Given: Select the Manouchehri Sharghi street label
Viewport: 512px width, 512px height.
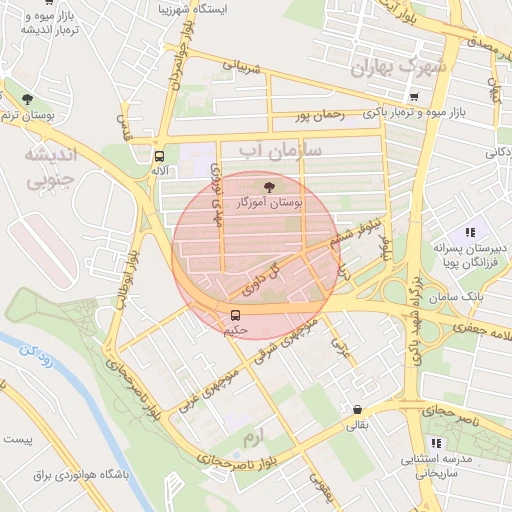Looking at the screenshot, I should (286, 341).
